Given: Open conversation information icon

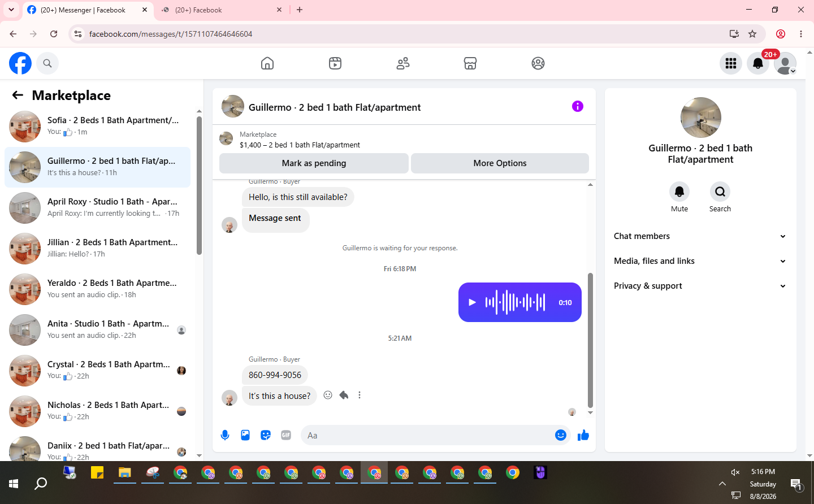Looking at the screenshot, I should [577, 106].
